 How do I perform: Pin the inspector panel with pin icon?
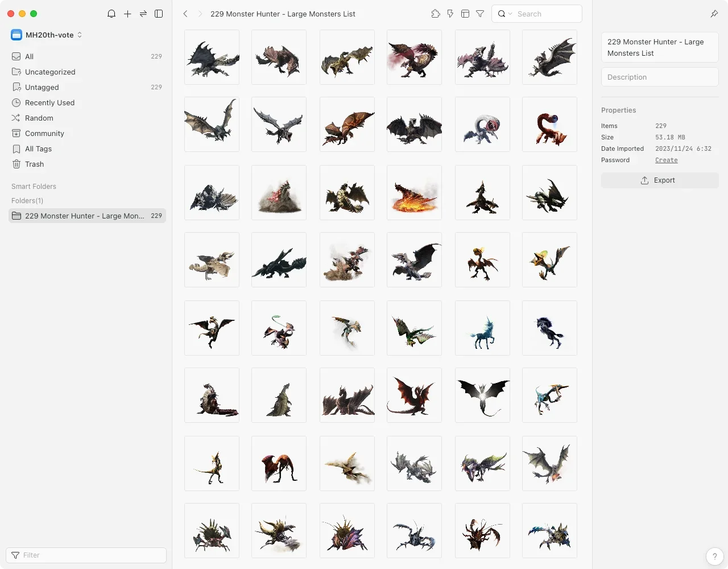coord(714,14)
